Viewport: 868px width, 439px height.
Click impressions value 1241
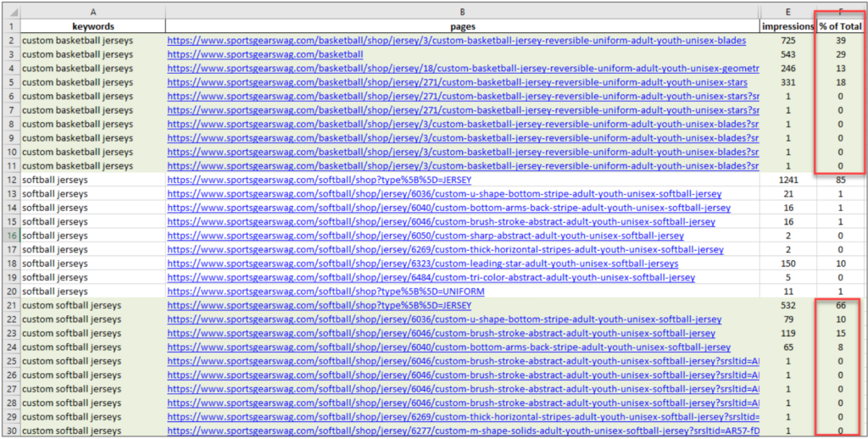(787, 180)
